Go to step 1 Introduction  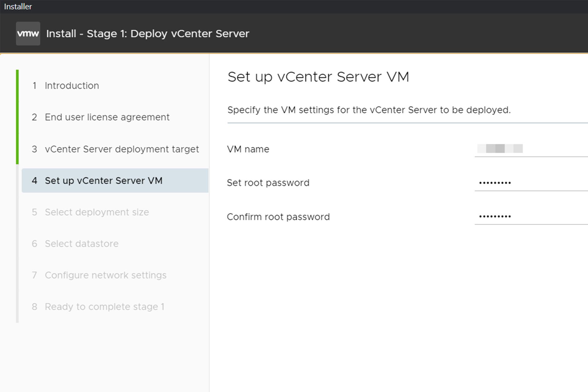coord(65,85)
